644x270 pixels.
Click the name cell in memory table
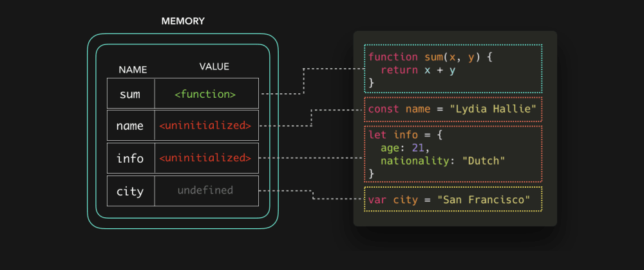(x=131, y=126)
